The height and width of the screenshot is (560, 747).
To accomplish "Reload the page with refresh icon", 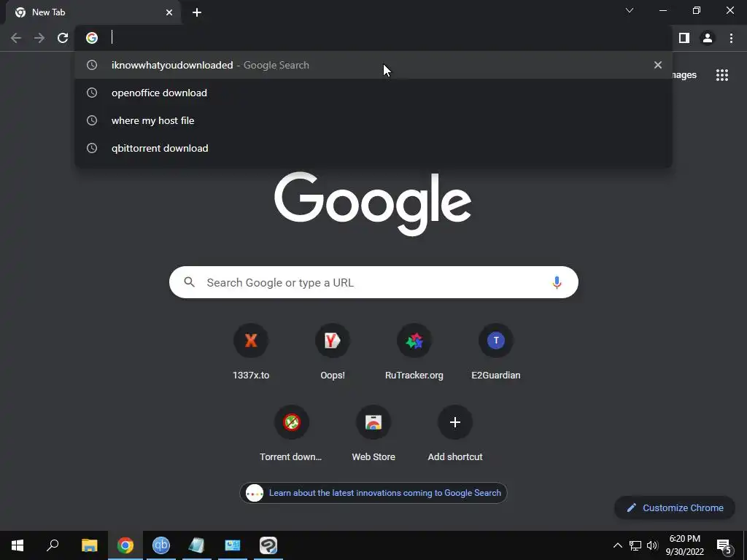I will pos(63,38).
